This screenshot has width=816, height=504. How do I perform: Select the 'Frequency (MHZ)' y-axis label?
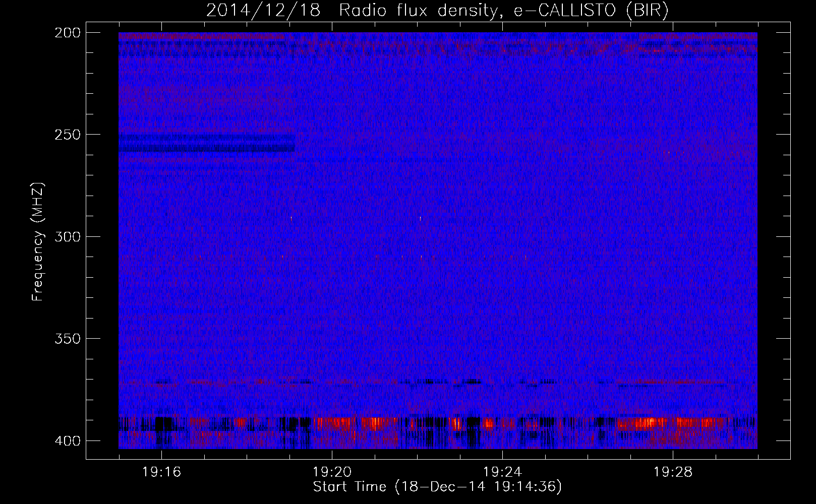point(38,241)
